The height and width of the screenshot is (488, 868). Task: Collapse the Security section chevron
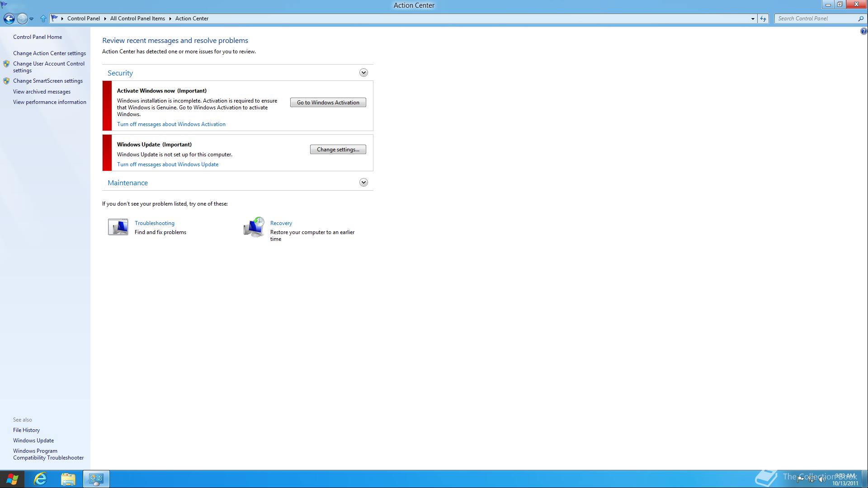[363, 73]
